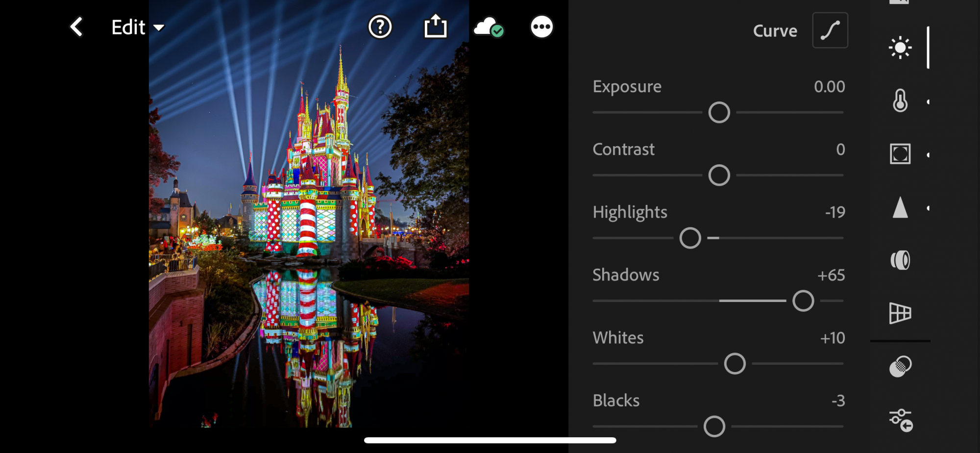Tap the Contrast value 0

pos(841,150)
